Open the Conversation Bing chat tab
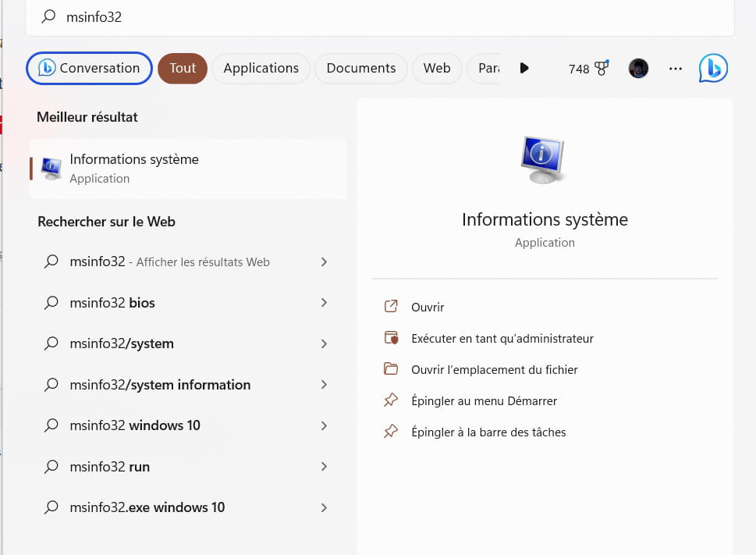 pyautogui.click(x=89, y=68)
